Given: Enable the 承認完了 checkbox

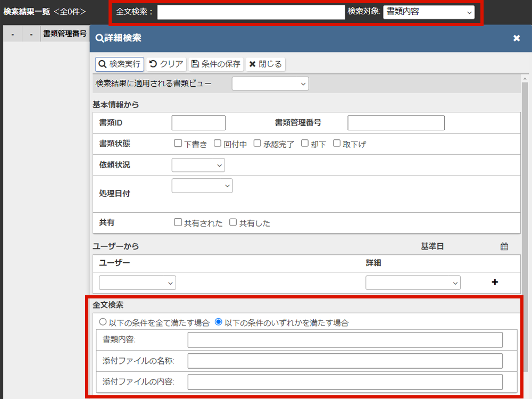Looking at the screenshot, I should [257, 143].
